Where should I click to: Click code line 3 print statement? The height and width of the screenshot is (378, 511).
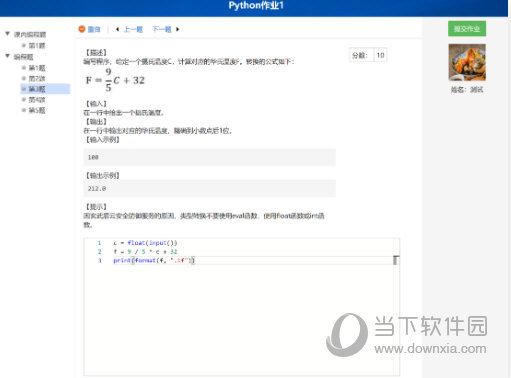(x=154, y=260)
